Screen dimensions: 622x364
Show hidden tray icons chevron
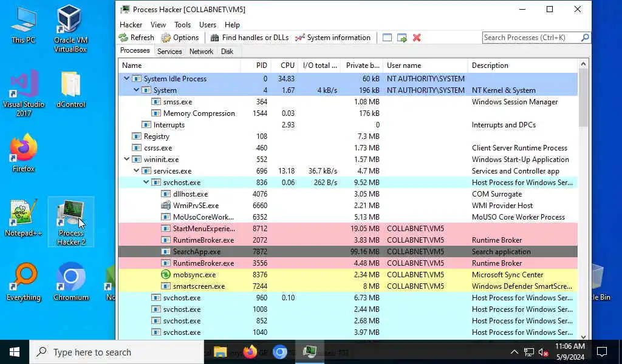click(x=514, y=352)
